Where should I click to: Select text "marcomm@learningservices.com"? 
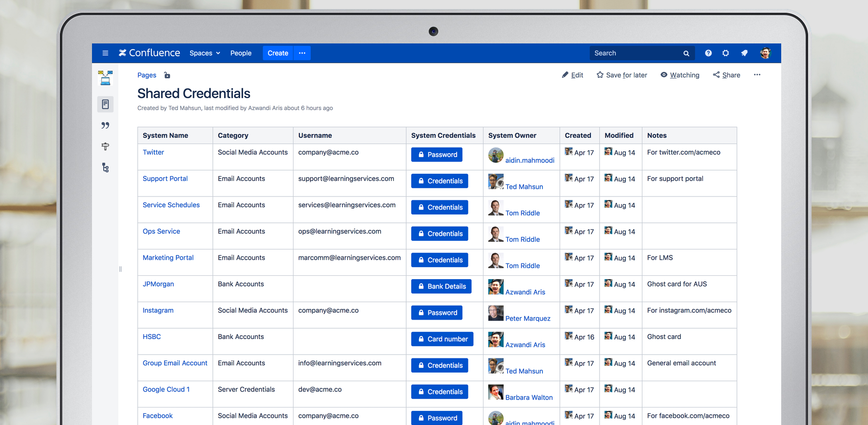[350, 258]
